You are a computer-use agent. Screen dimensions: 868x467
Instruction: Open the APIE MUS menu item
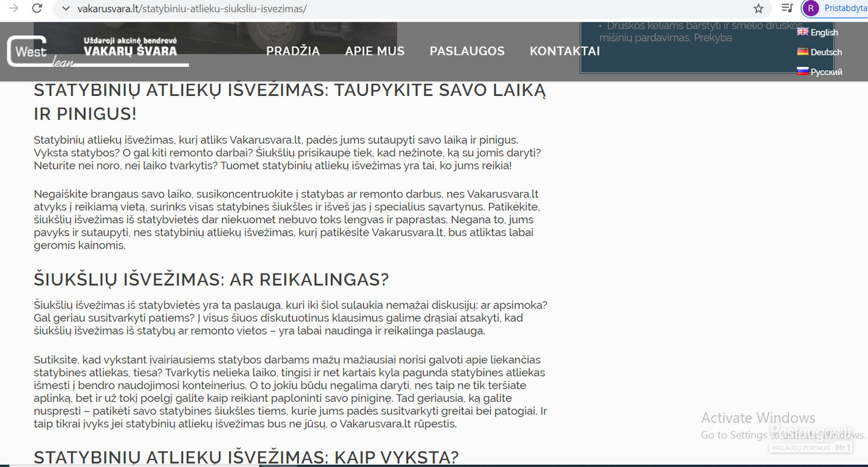coord(375,51)
